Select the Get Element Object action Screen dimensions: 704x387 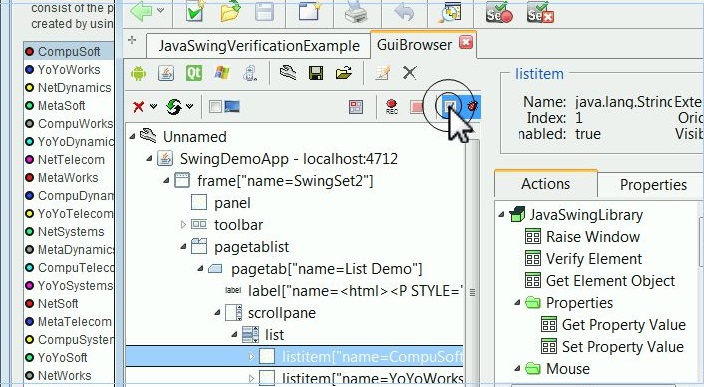point(610,281)
